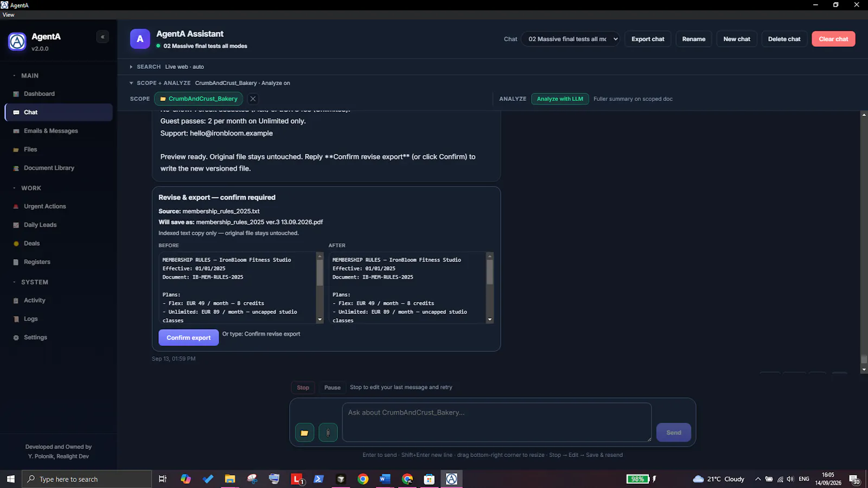Click the Daily Leads sidebar icon
The image size is (868, 488).
pyautogui.click(x=16, y=225)
